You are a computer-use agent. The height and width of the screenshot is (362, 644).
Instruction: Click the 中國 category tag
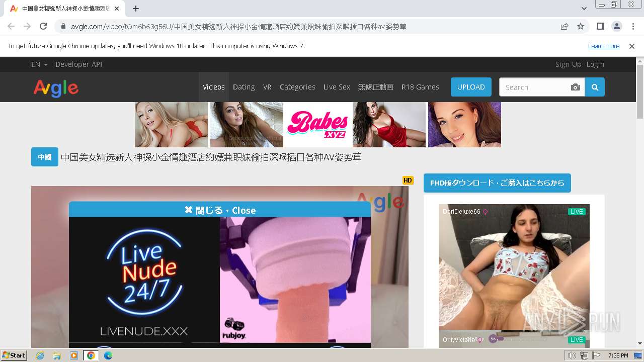45,157
